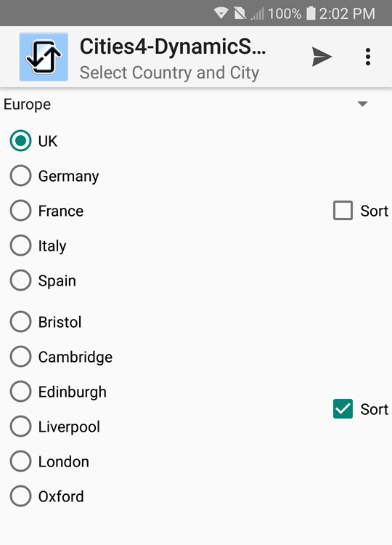This screenshot has height=545, width=392.
Task: Tap the Cities4 app logo icon
Action: 44,57
